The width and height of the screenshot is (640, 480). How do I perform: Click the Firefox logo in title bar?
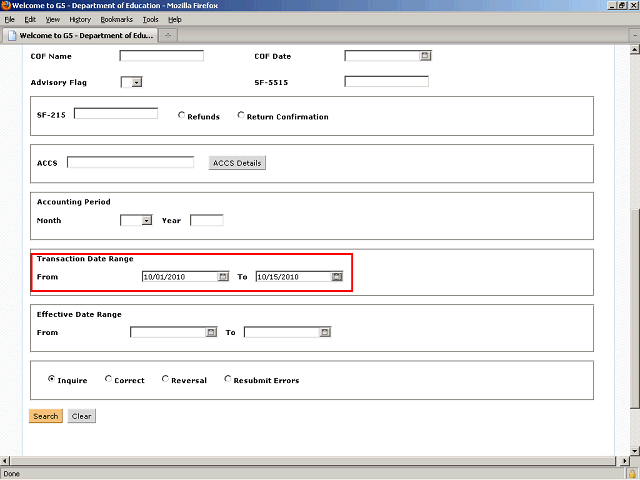tap(5, 5)
